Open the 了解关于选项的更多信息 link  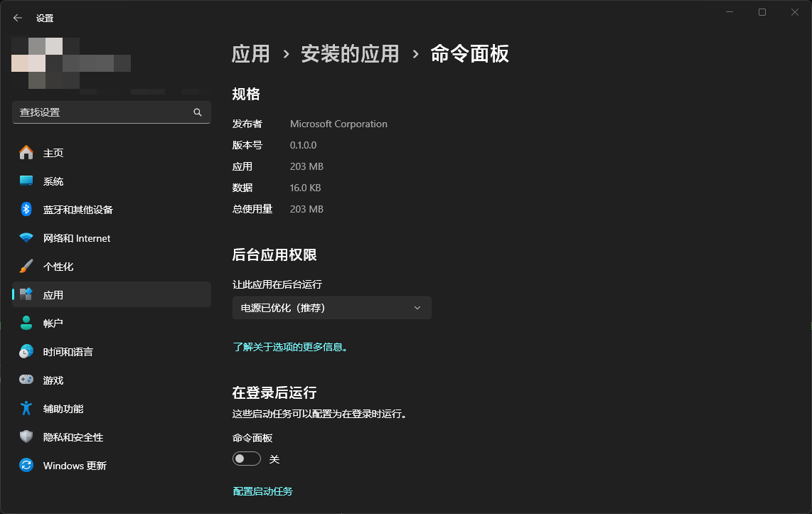click(290, 348)
